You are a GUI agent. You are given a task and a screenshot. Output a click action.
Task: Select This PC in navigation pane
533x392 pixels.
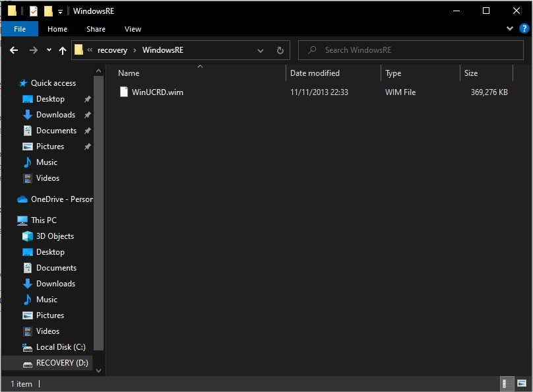point(44,220)
